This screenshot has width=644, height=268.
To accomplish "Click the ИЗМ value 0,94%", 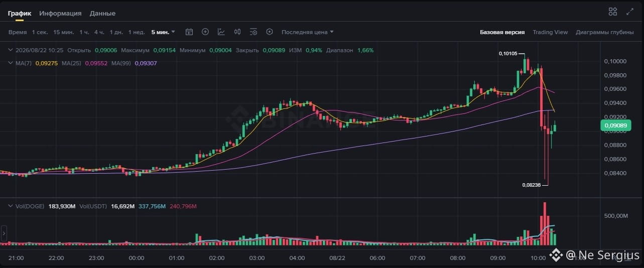I will point(314,50).
